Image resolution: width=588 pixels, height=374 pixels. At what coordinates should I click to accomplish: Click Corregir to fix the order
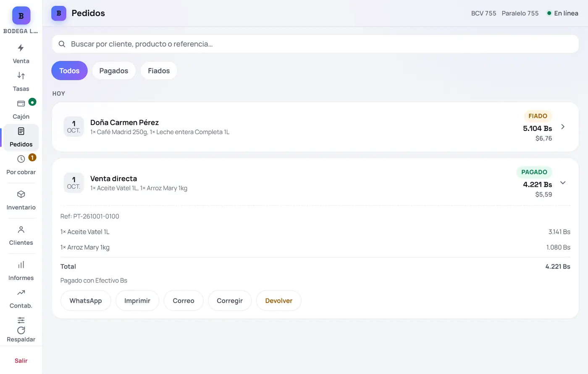click(230, 301)
